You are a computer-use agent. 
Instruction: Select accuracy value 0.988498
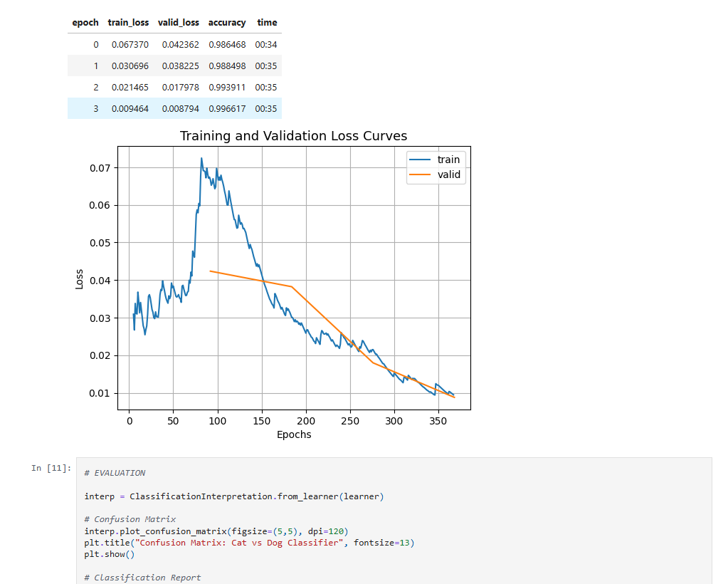227,66
